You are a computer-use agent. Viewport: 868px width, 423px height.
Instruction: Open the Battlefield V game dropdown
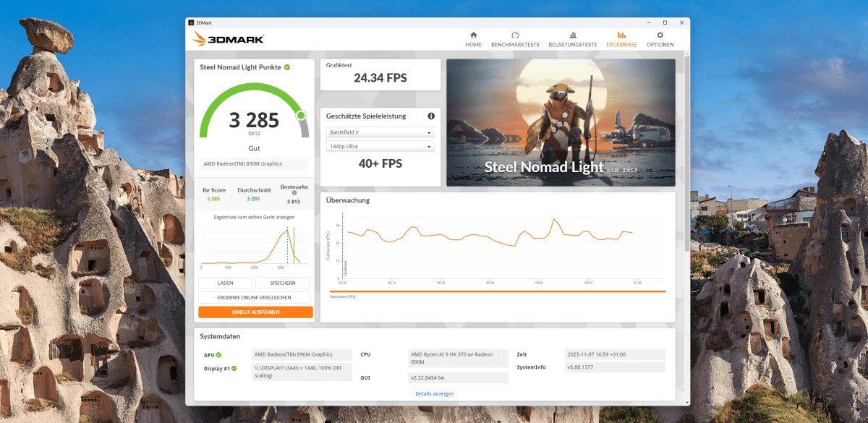pyautogui.click(x=380, y=132)
